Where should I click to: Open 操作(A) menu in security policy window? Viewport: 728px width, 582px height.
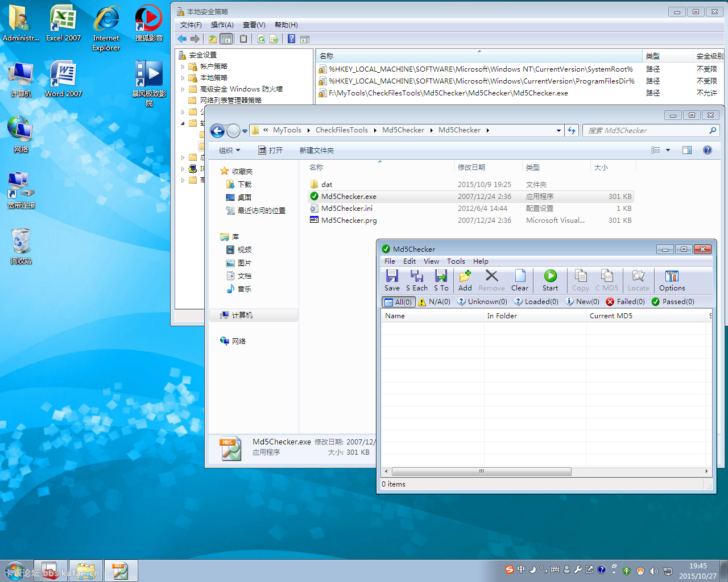[222, 25]
